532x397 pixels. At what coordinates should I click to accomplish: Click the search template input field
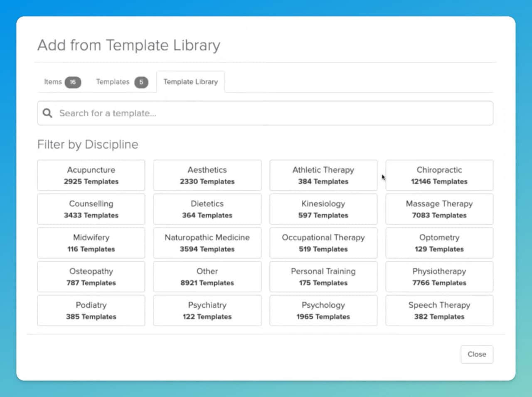click(208, 113)
